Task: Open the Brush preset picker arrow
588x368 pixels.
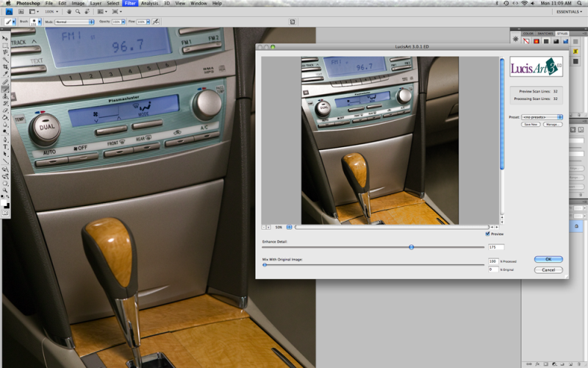Action: pyautogui.click(x=40, y=22)
